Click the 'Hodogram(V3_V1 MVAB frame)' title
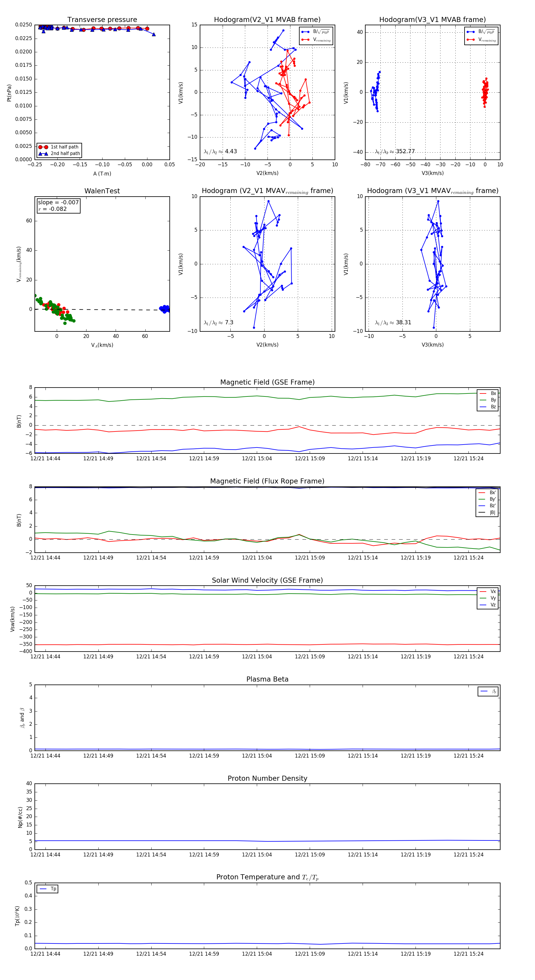Screen dimensions: 535x980 point(432,19)
